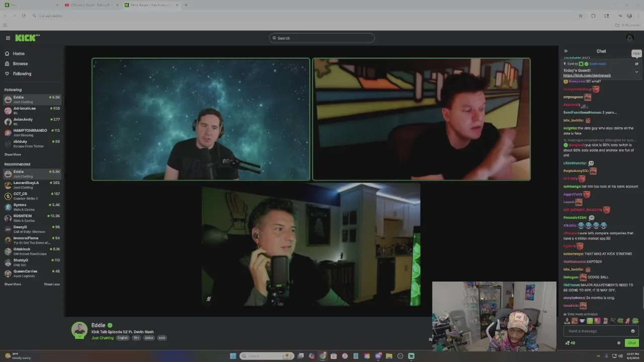Bookmark this page star icon
Viewport: 644px width, 362px height.
[581, 16]
